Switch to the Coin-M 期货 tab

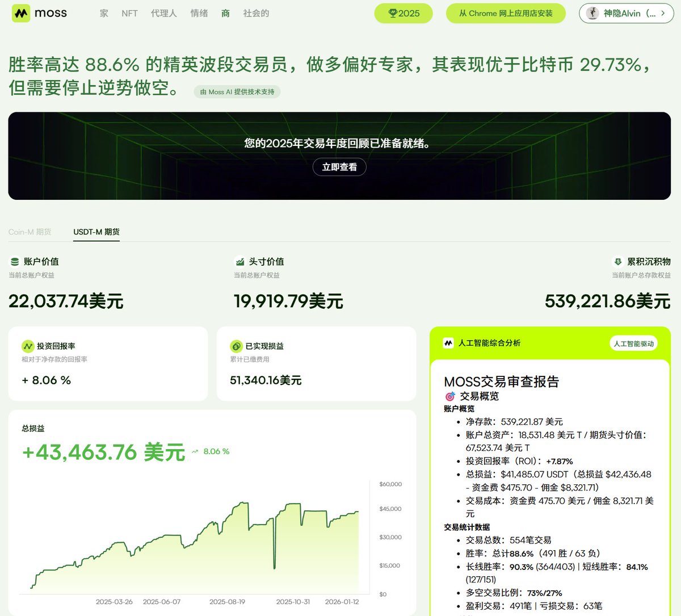pos(30,232)
